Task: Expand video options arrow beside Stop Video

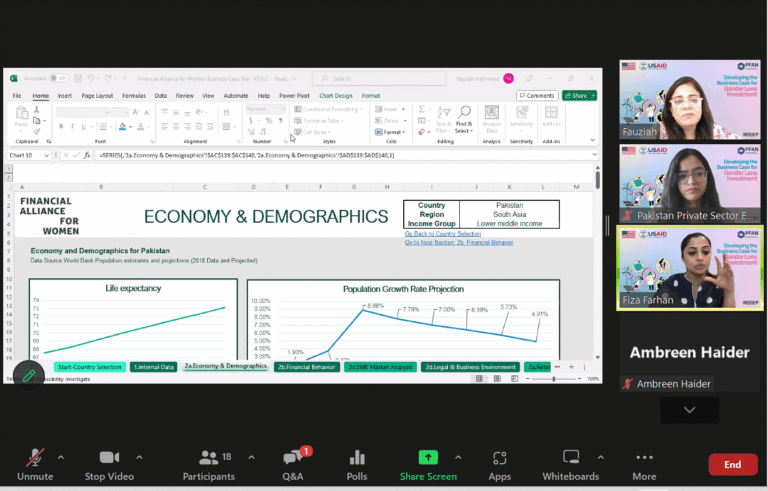Action: [x=139, y=456]
